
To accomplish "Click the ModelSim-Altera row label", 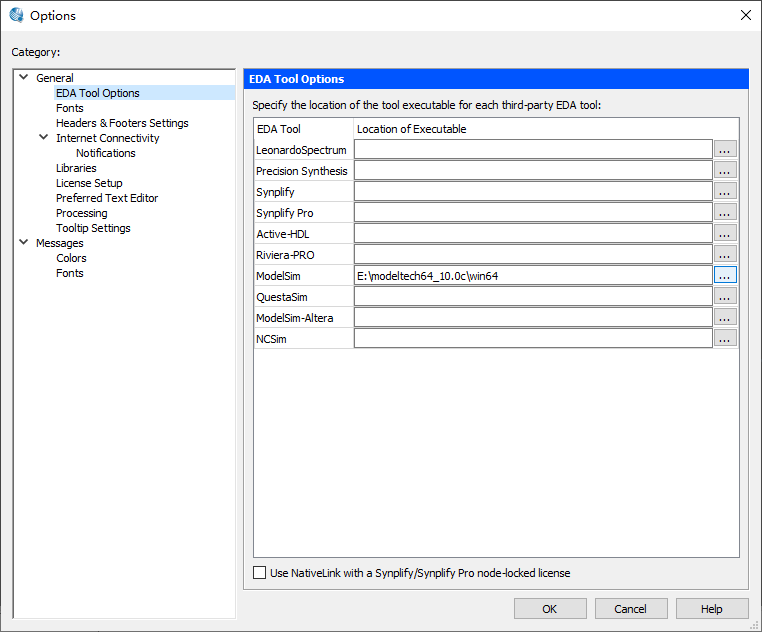I will pos(294,318).
